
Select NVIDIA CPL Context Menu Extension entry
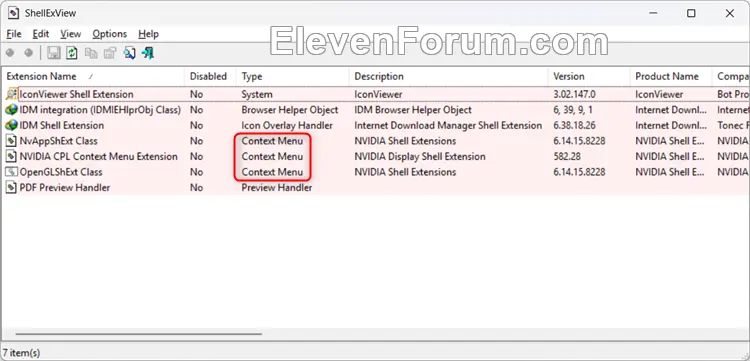99,156
